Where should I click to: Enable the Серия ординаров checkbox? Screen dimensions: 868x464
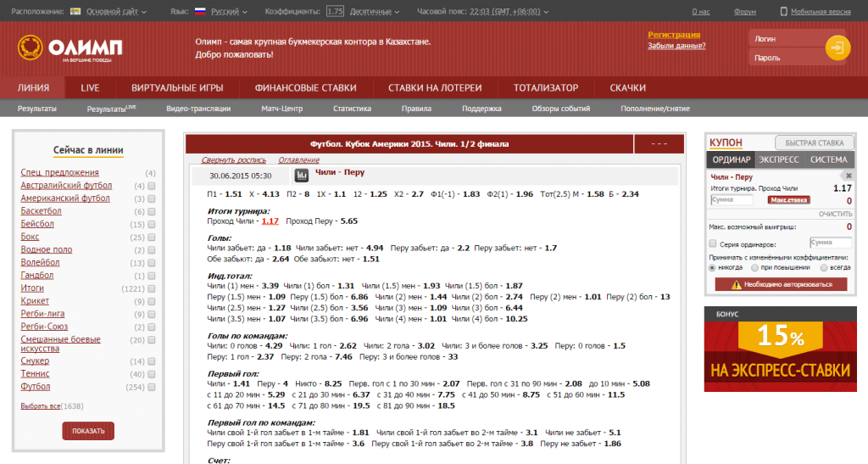pyautogui.click(x=713, y=243)
